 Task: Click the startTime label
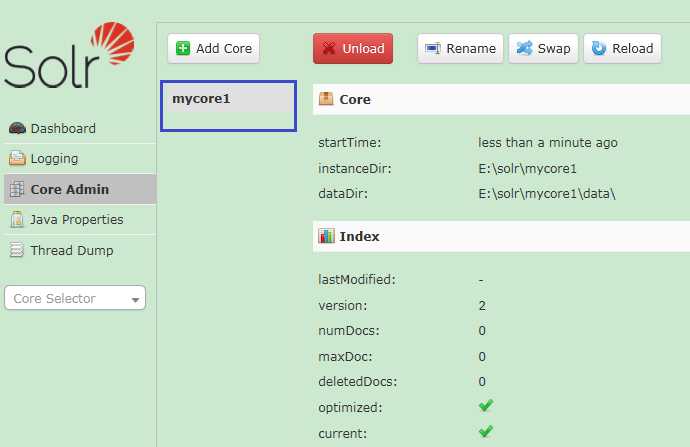tap(349, 143)
